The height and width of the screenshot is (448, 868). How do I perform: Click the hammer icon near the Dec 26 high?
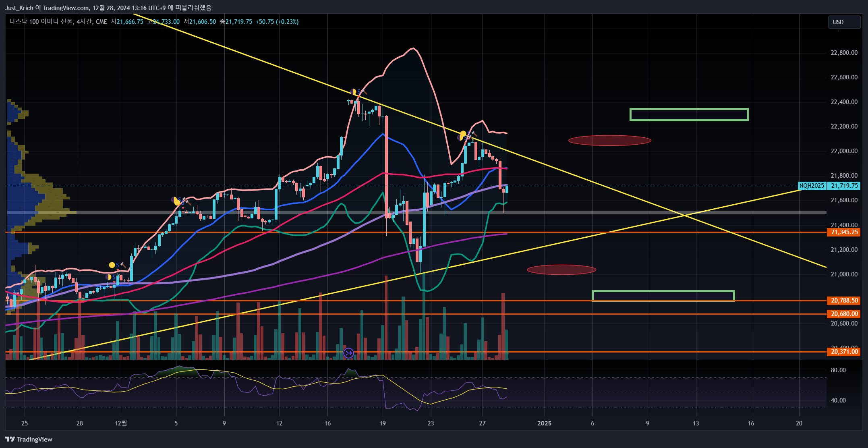tap(474, 134)
